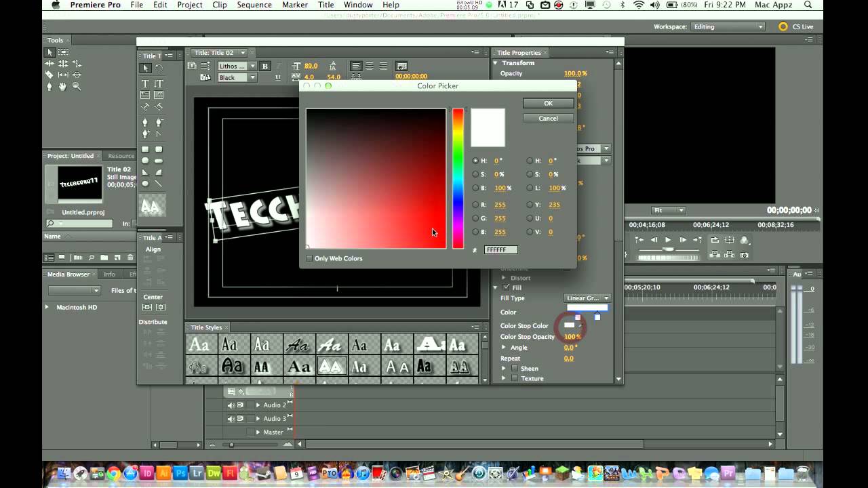Enable Only Web Colors checkbox
The width and height of the screenshot is (868, 488).
pyautogui.click(x=309, y=258)
